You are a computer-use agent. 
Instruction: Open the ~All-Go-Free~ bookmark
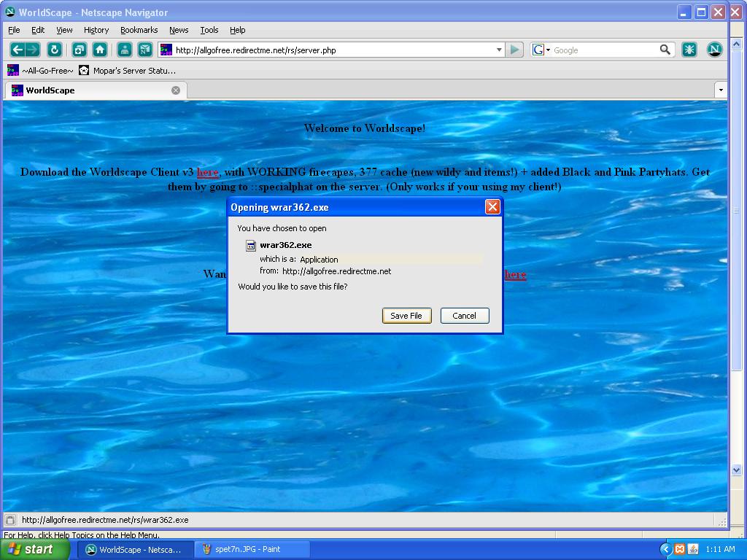pos(41,71)
